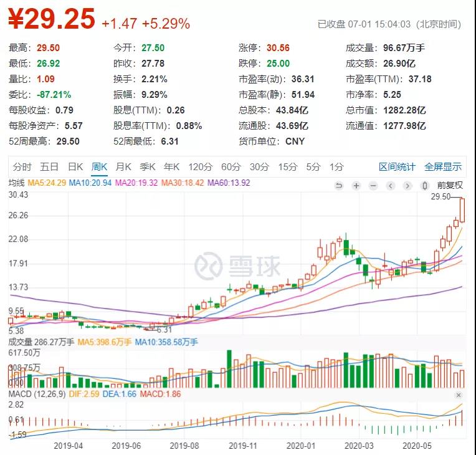Switch to the 季K tab

pos(147,166)
